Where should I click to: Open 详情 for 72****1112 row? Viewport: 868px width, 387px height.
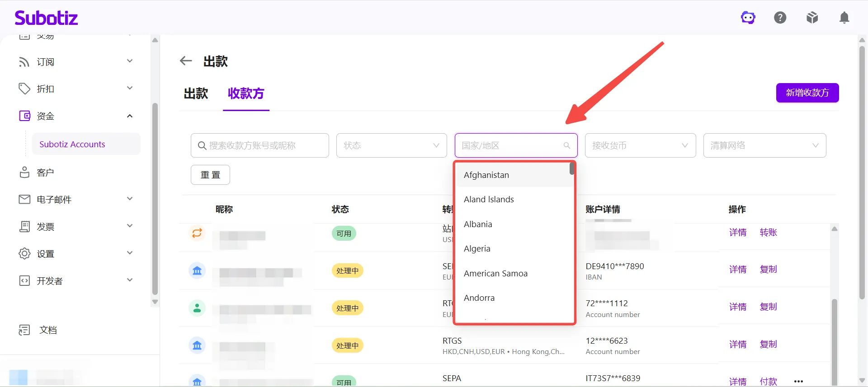pos(738,307)
